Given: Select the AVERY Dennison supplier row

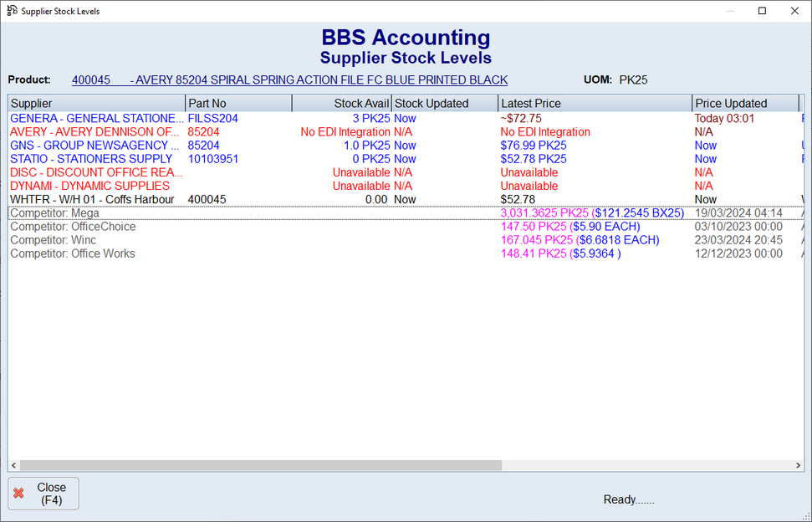Looking at the screenshot, I should click(x=96, y=132).
